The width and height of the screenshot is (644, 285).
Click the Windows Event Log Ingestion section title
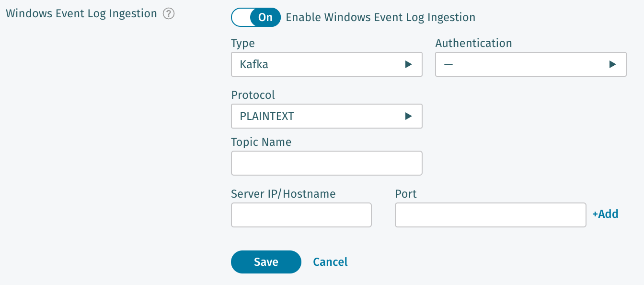tap(81, 14)
